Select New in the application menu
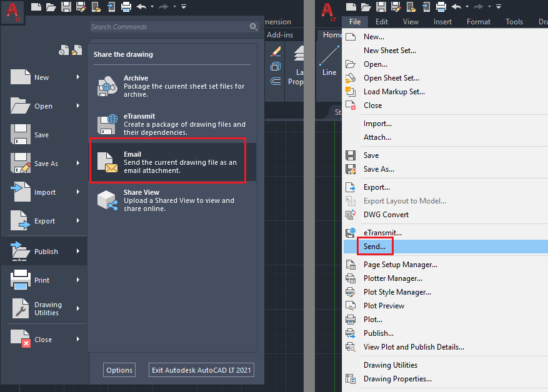The image size is (548, 392). click(44, 77)
